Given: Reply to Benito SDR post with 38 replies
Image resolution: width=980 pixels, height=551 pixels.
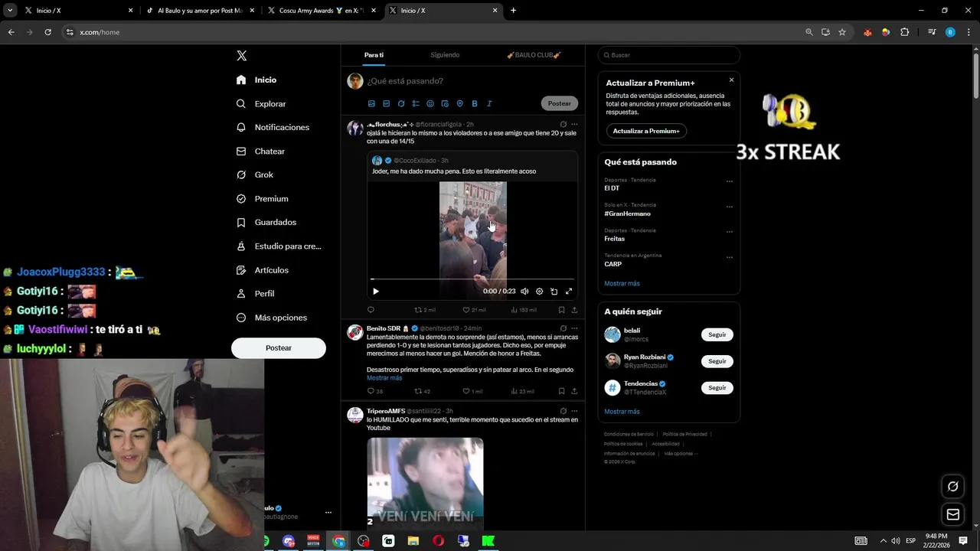Looking at the screenshot, I should [374, 391].
